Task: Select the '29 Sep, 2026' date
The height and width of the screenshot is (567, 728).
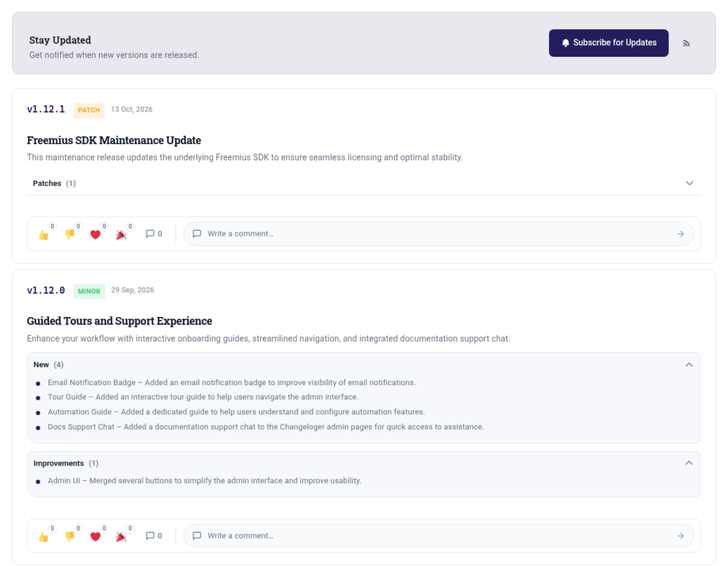Action: coord(133,290)
